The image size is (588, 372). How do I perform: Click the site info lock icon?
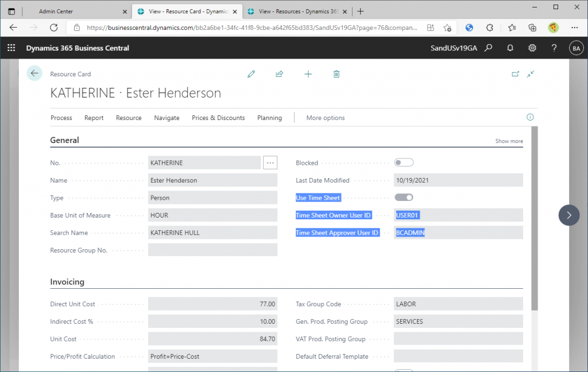pos(77,28)
